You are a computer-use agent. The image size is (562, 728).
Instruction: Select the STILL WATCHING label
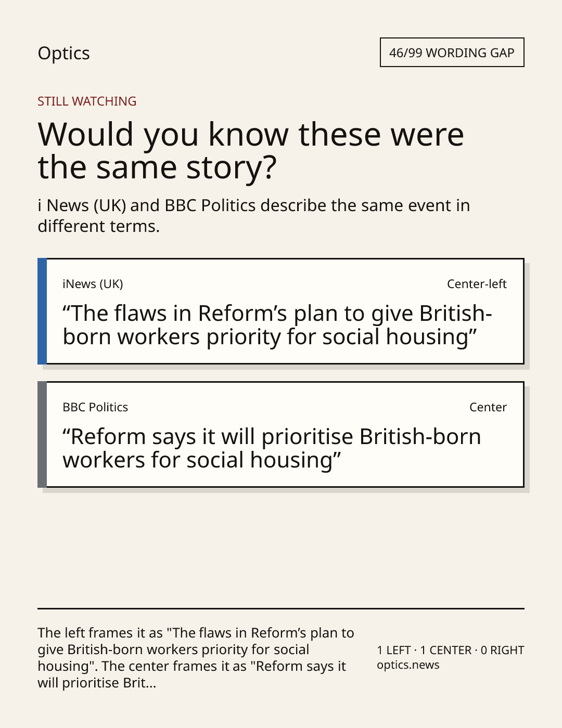[x=87, y=101]
